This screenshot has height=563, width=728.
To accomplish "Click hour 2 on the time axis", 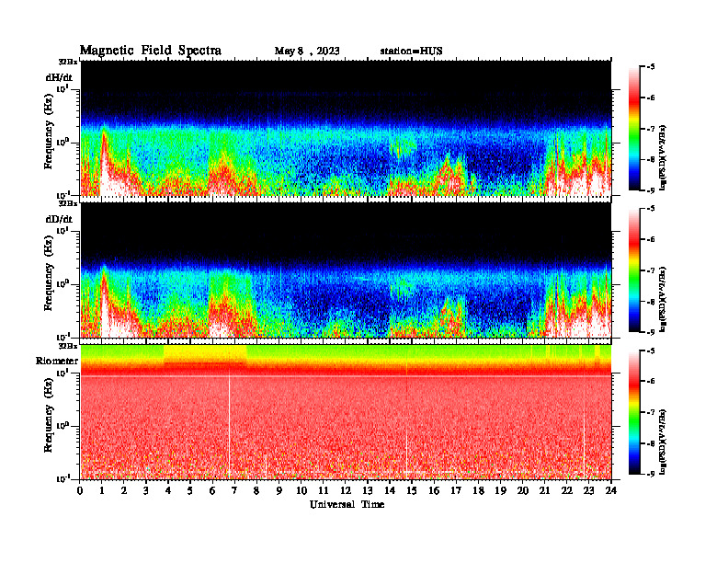I will [x=124, y=490].
